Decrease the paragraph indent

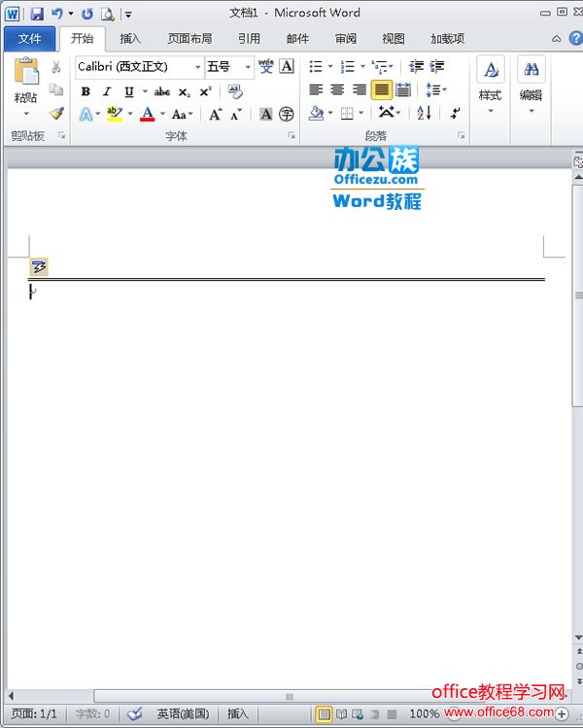click(416, 67)
